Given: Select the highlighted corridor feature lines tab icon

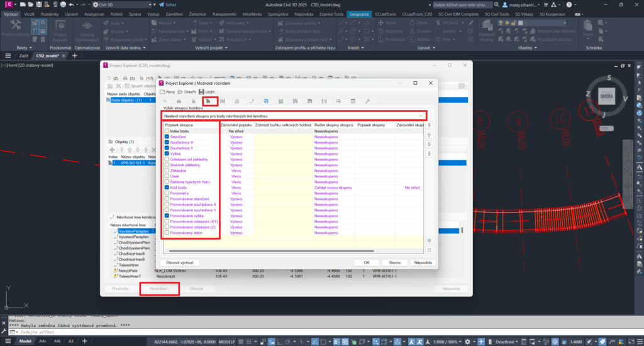Looking at the screenshot, I should 209,101.
